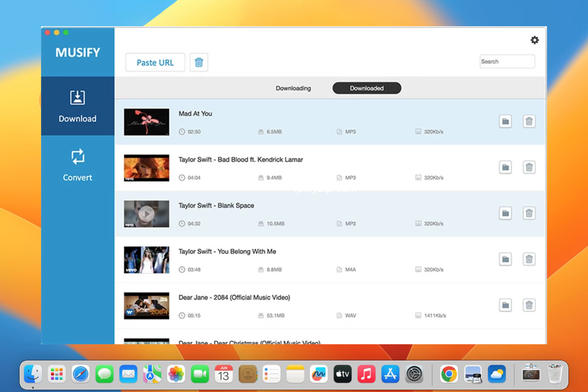Open Mail from the Dock
The height and width of the screenshot is (392, 588).
coord(128,374)
